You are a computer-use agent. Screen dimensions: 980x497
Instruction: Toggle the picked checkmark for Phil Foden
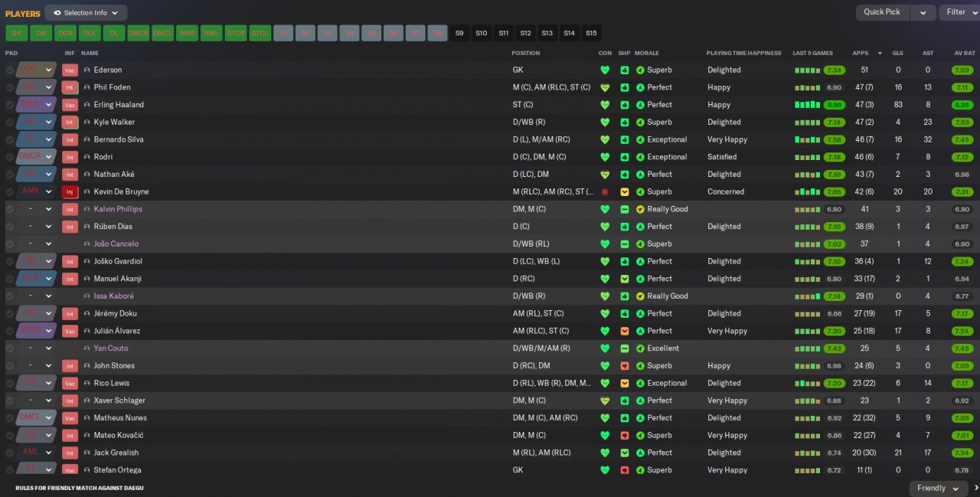click(x=9, y=87)
